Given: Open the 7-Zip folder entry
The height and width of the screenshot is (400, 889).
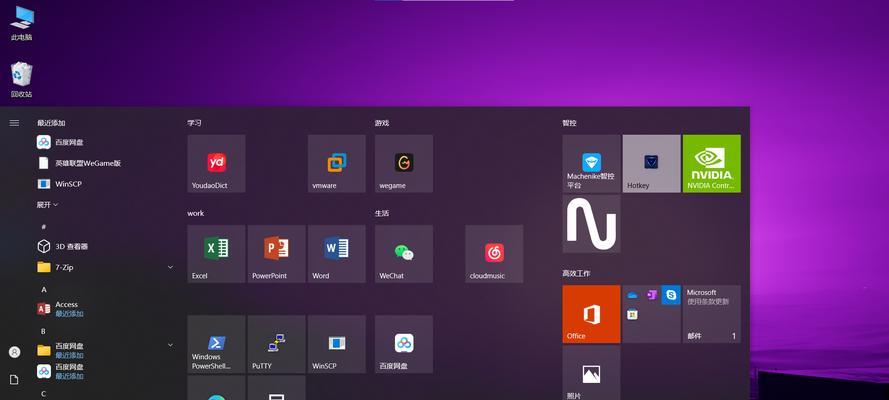Looking at the screenshot, I should point(105,267).
